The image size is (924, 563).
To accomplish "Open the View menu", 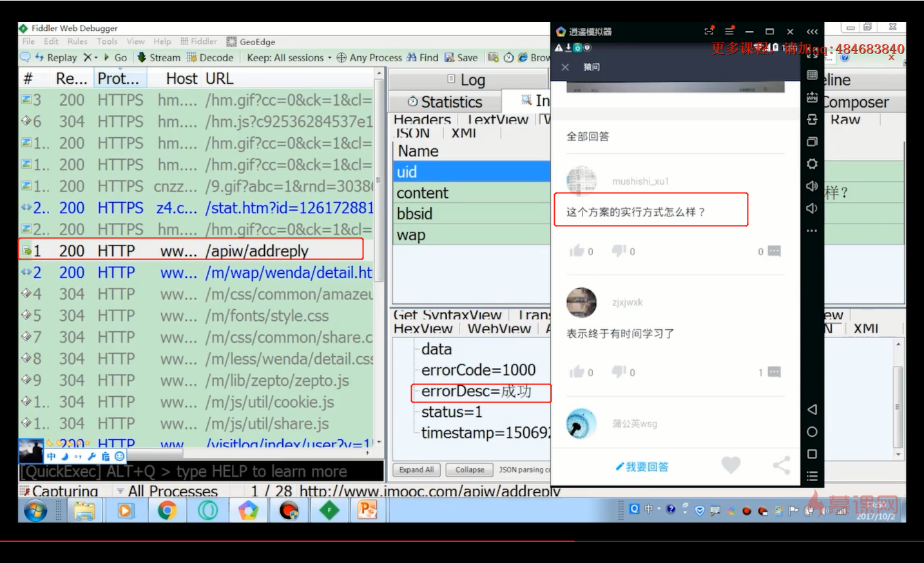I will 135,41.
